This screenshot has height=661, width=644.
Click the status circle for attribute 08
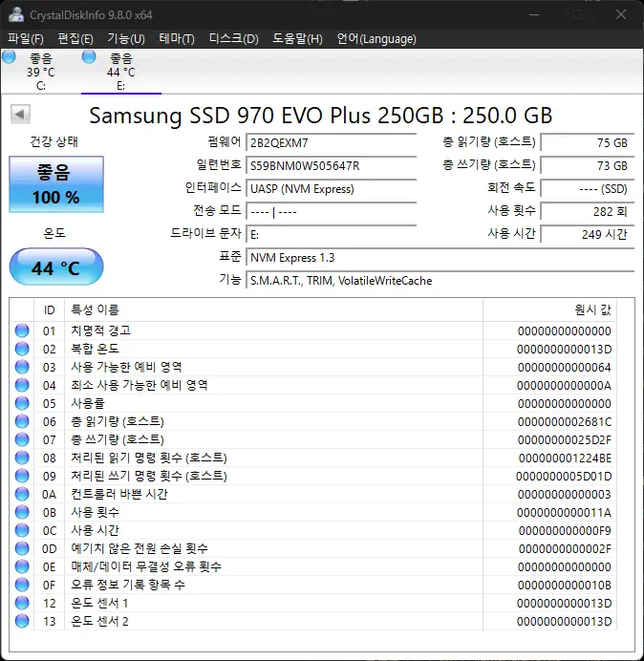point(22,458)
